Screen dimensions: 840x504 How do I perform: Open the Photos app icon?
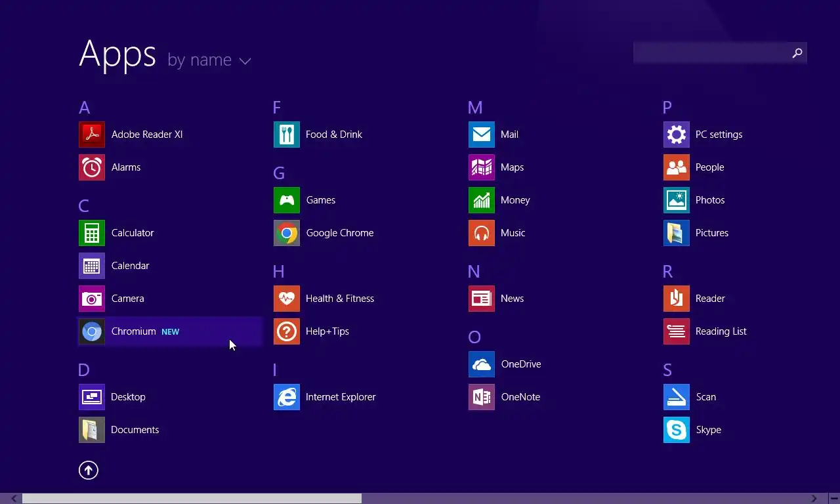click(x=677, y=200)
